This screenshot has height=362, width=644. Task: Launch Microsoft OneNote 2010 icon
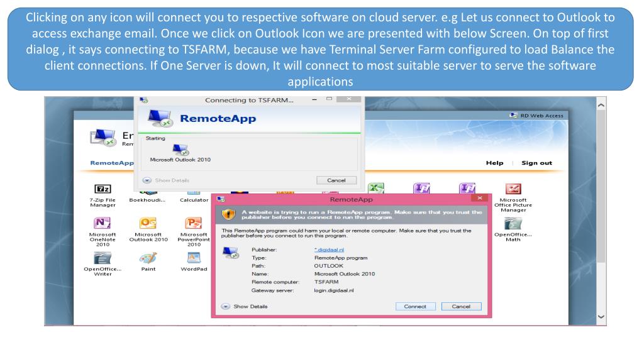coord(103,223)
